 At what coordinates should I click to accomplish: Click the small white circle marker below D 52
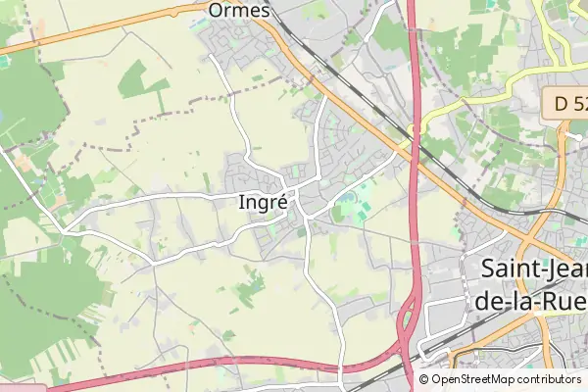(x=580, y=137)
